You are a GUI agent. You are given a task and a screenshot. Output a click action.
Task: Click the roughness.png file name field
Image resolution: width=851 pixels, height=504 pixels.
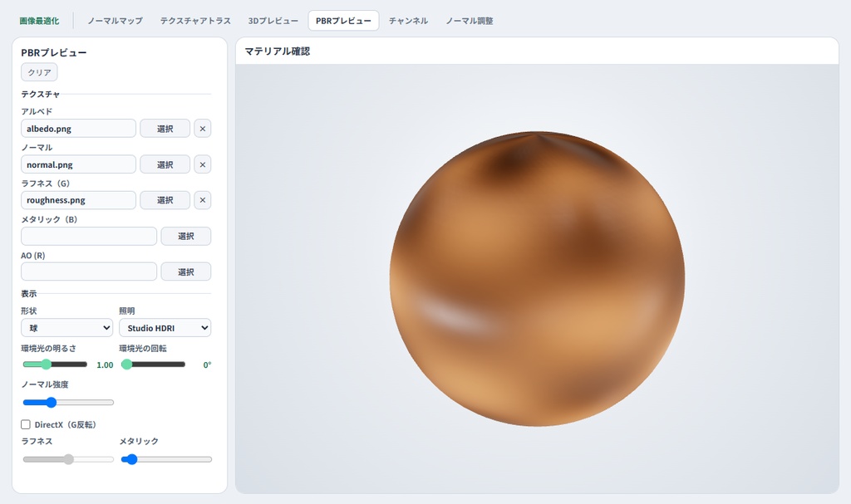pyautogui.click(x=79, y=200)
